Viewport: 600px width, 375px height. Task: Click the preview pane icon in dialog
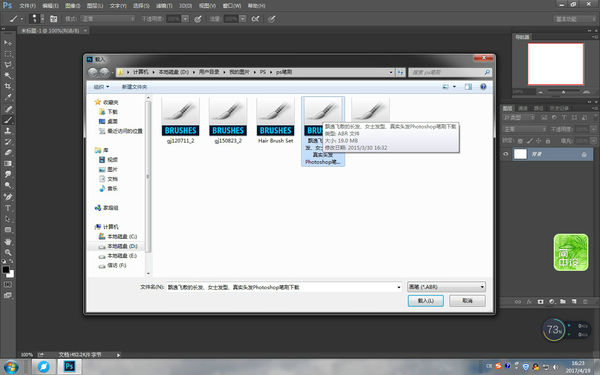(468, 87)
